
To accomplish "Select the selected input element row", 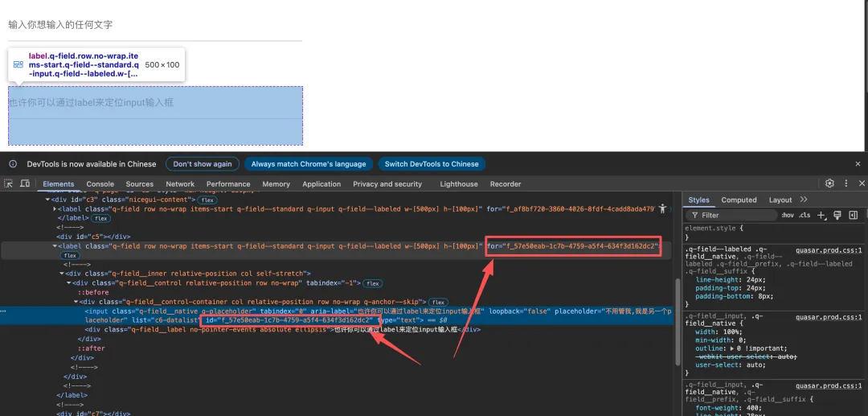I will coord(337,315).
